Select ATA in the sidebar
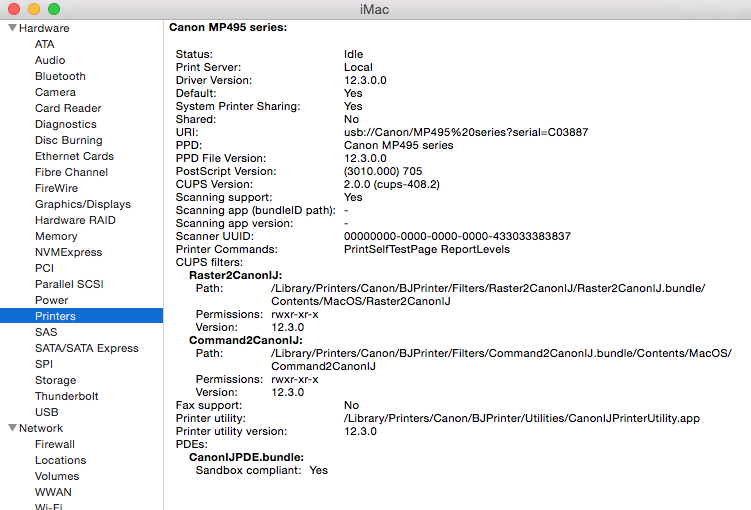 click(x=45, y=44)
